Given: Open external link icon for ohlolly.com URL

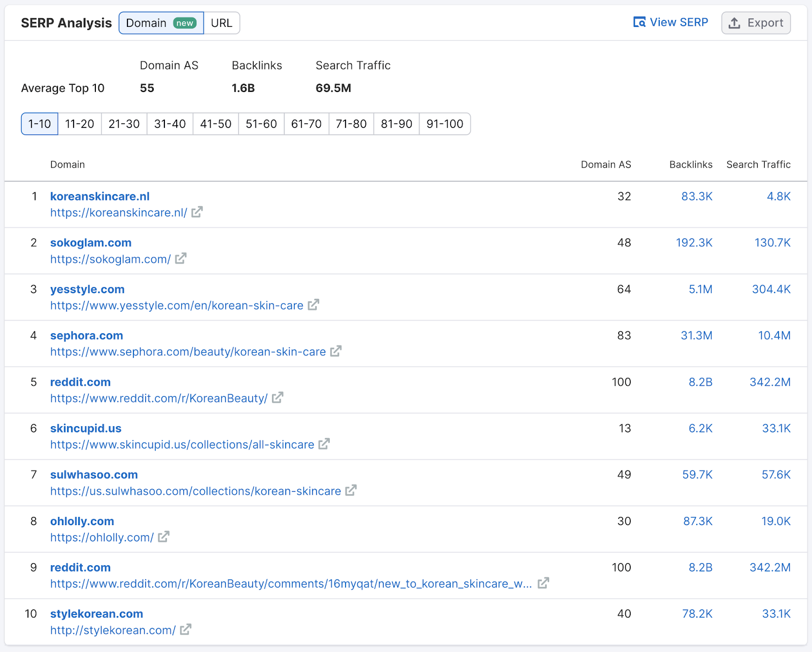Looking at the screenshot, I should 163,537.
